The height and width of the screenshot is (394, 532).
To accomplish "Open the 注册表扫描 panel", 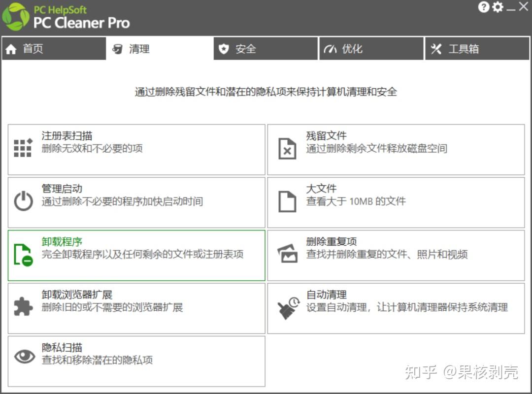I will (136, 148).
